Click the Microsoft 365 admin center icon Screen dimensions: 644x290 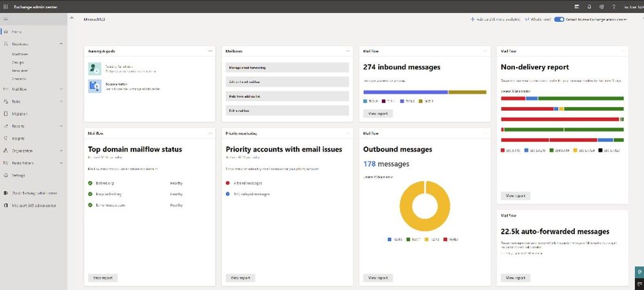point(6,206)
